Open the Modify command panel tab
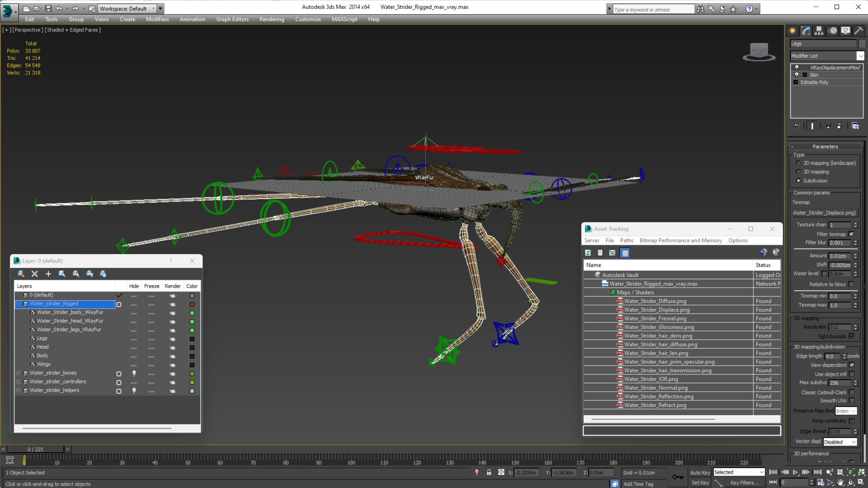Image resolution: width=868 pixels, height=488 pixels. 806,31
